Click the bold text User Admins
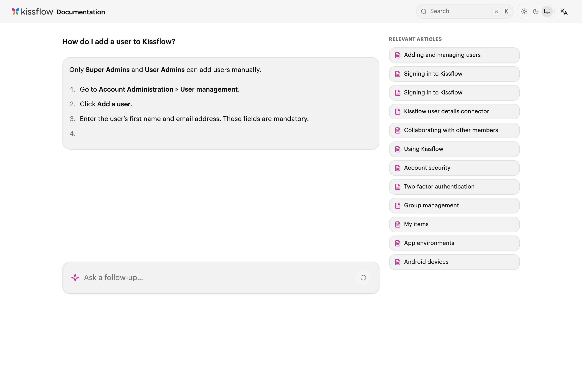Screen dimensions: 588x368 pos(165,70)
